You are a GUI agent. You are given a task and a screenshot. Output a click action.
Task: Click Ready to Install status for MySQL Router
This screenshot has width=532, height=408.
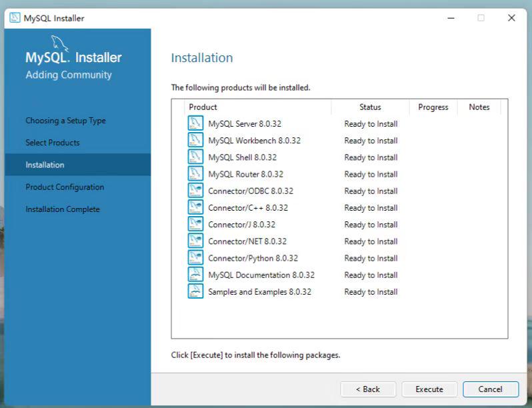(371, 174)
